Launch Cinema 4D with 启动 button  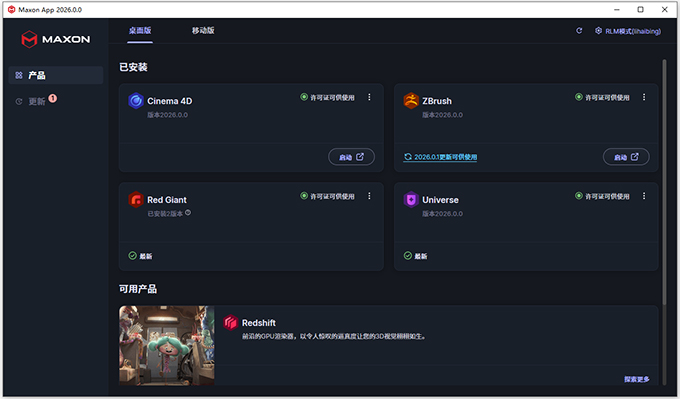(351, 157)
